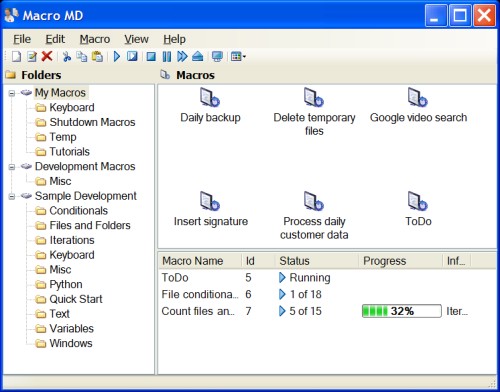Viewport: 500px width, 392px height.
Task: Click the Edit macro pencil icon
Action: click(32, 56)
